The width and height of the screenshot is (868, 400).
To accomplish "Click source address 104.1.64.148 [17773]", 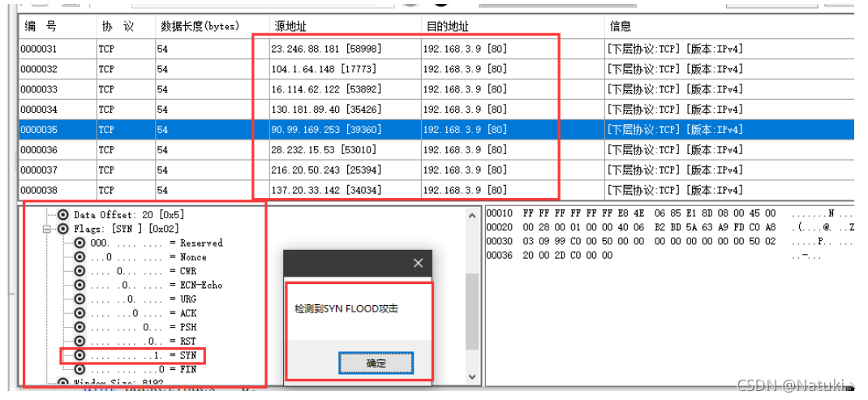I will point(324,69).
